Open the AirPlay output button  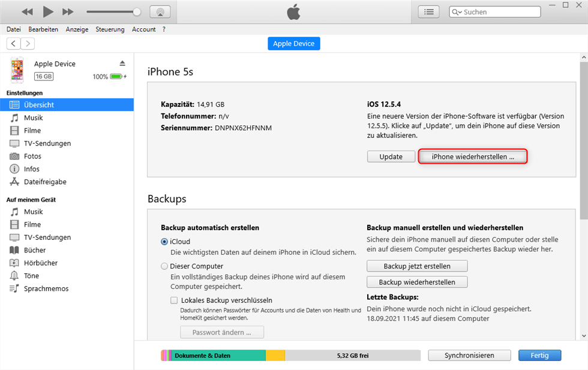pos(160,12)
